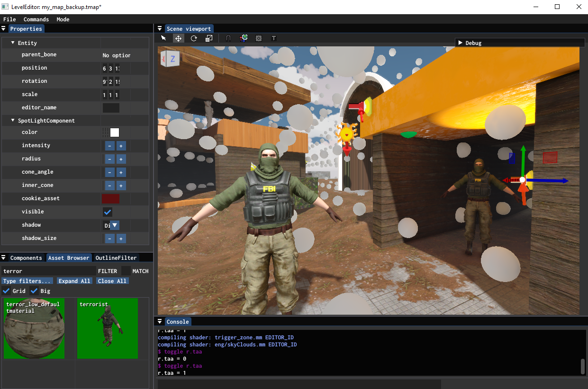
Task: Enable the MATCH checkbox
Action: (x=126, y=271)
